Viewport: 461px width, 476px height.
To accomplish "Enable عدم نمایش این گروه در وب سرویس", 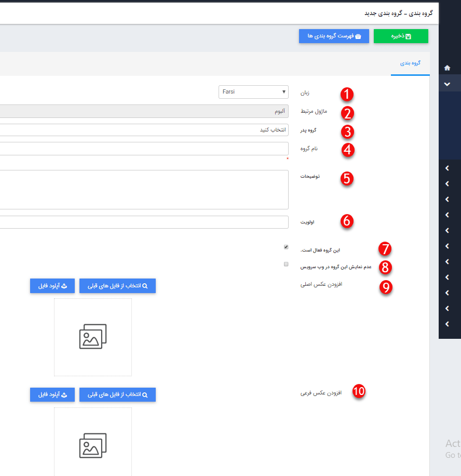I will pyautogui.click(x=286, y=265).
